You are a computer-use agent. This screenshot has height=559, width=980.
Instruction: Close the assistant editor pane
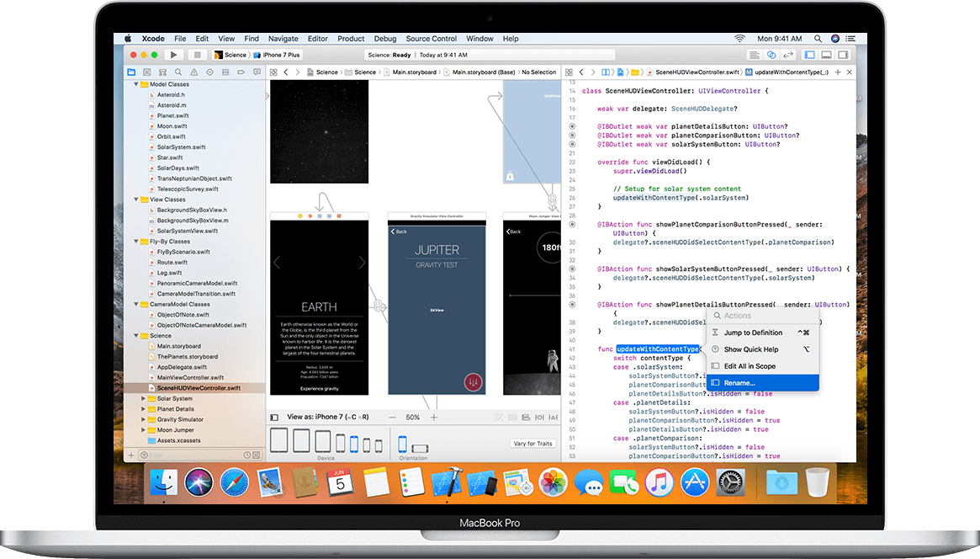[x=850, y=72]
